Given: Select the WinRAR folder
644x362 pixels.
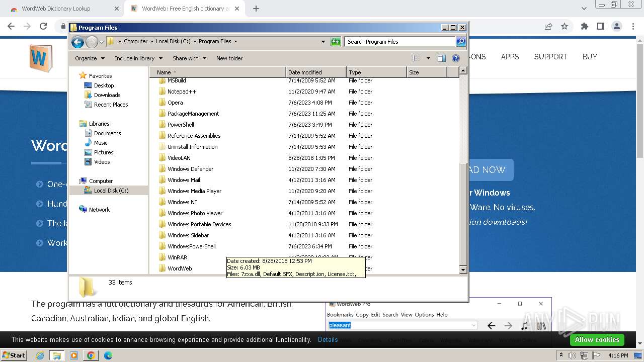Looking at the screenshot, I should coord(177,257).
